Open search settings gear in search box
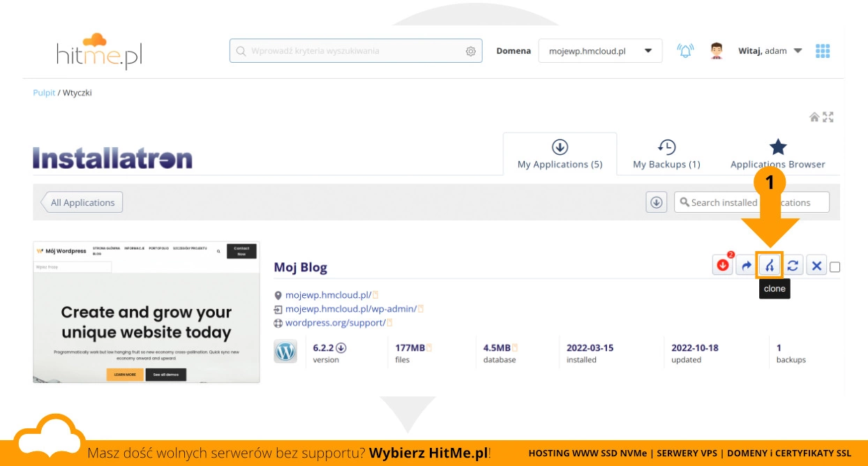 point(471,51)
